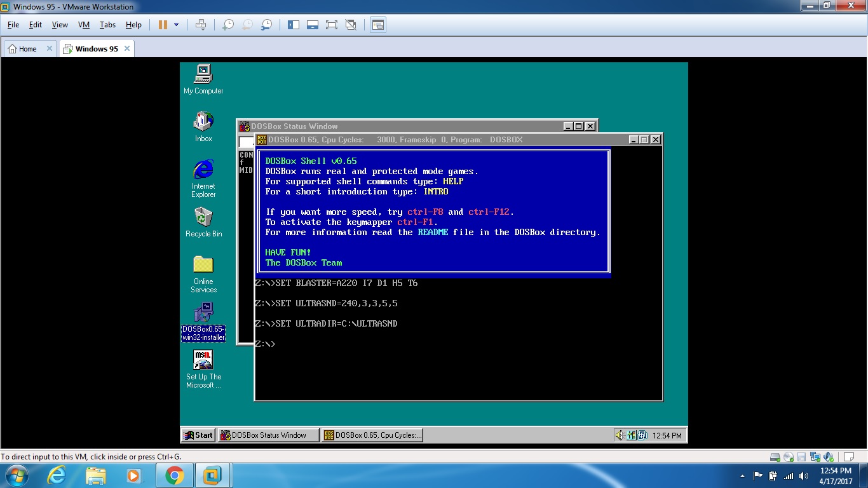Select the Online Services folder icon

point(203,274)
